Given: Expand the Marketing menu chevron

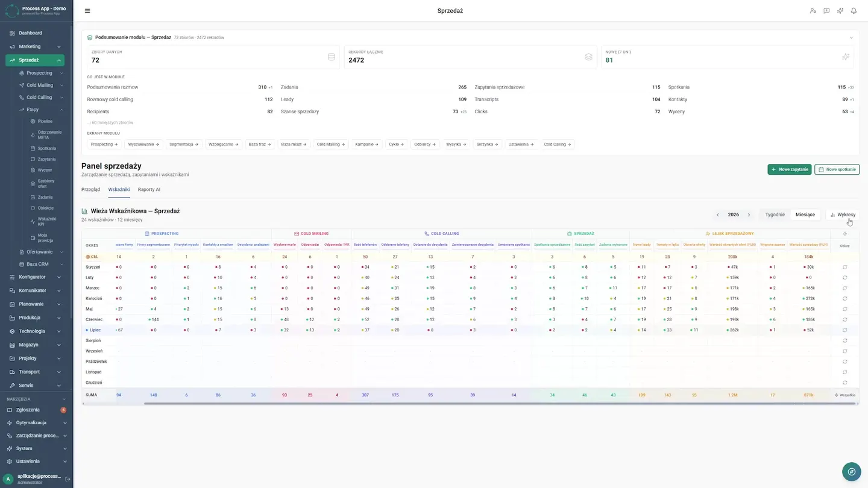Looking at the screenshot, I should tap(59, 46).
